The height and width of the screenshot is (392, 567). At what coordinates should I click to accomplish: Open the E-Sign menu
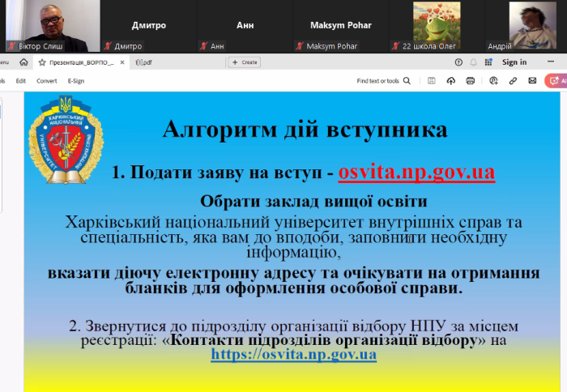click(76, 81)
